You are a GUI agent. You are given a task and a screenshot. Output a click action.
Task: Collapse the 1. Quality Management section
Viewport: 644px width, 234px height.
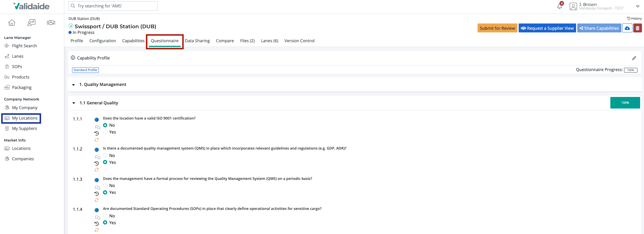tap(73, 85)
